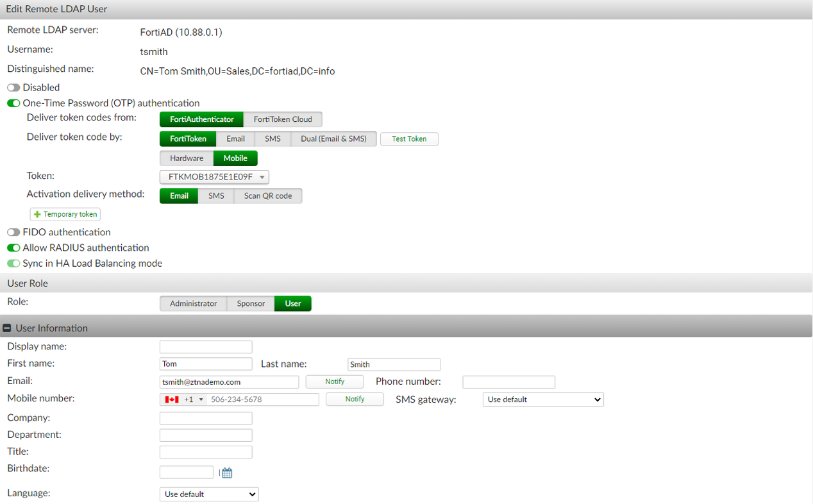This screenshot has height=504, width=813.
Task: Click the FortiAD (10.88.0.1) server text
Action: coord(181,32)
